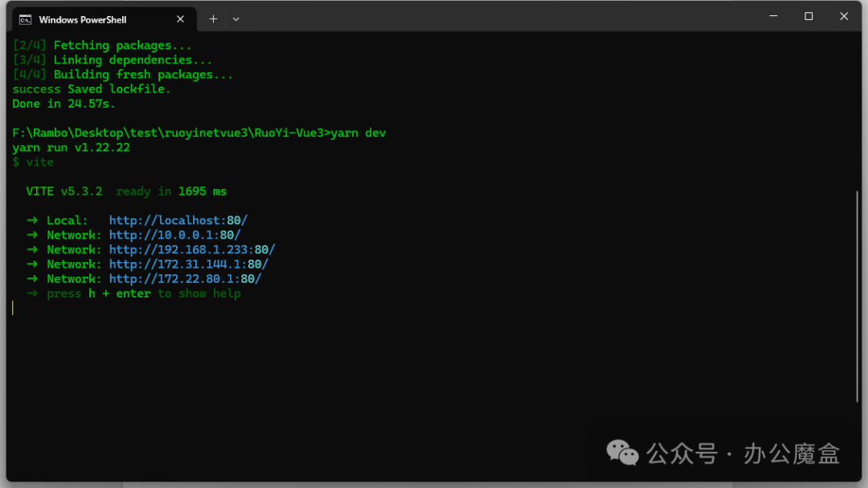The width and height of the screenshot is (868, 488).
Task: Minimize the terminal window
Action: (773, 16)
